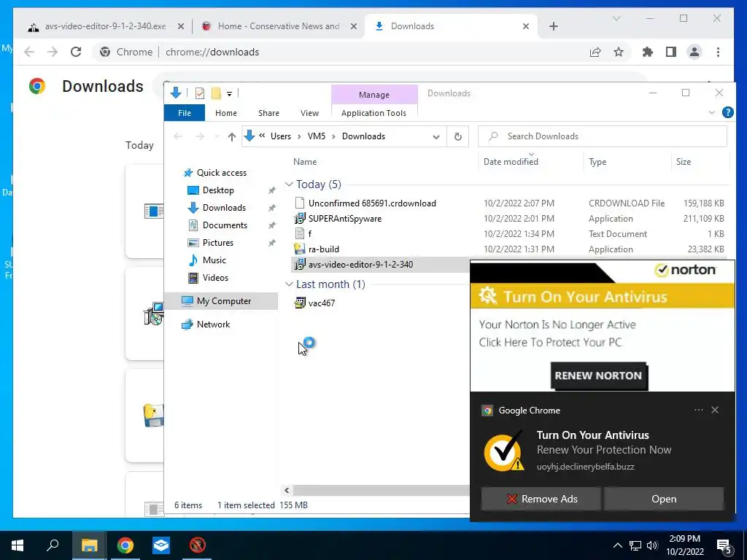Select the Manage contextual tab

point(374,95)
